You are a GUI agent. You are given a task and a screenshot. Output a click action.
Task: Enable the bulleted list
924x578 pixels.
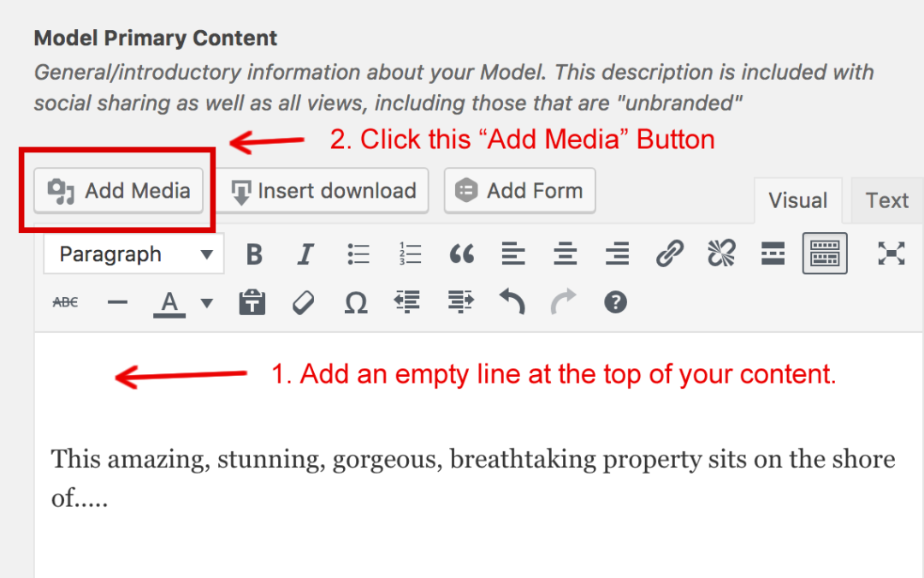(x=358, y=253)
